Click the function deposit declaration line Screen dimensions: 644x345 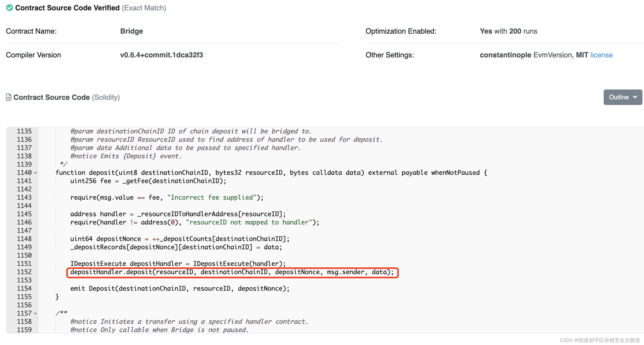click(x=271, y=172)
